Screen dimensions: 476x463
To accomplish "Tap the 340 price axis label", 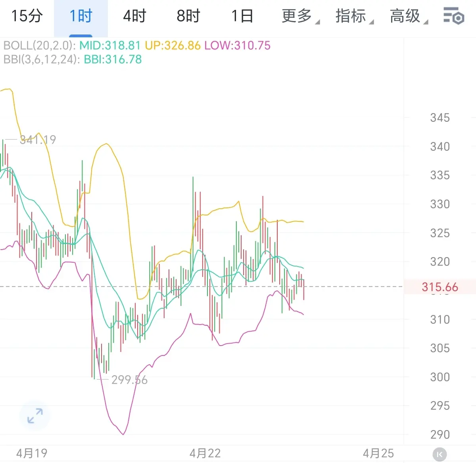I will [440, 147].
